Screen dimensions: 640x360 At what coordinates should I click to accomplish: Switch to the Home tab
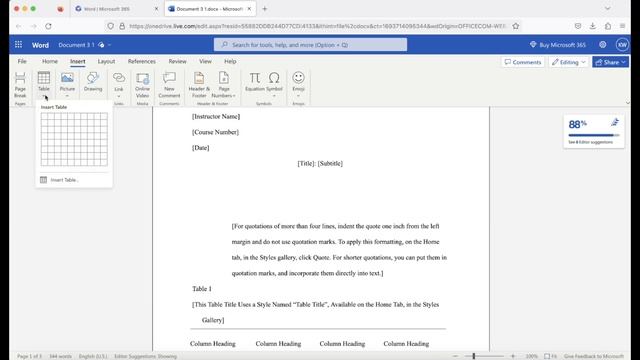coord(50,61)
